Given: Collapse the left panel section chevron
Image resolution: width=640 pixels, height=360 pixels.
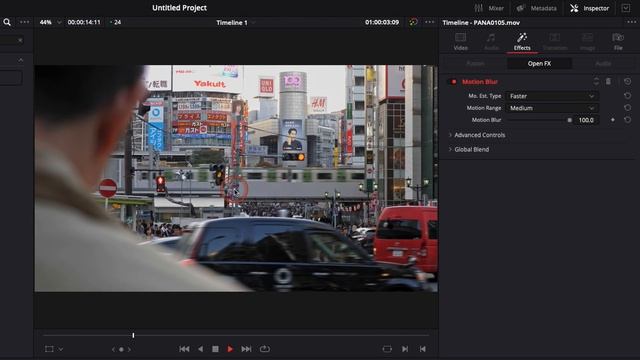Looking at the screenshot, I should (x=20, y=60).
